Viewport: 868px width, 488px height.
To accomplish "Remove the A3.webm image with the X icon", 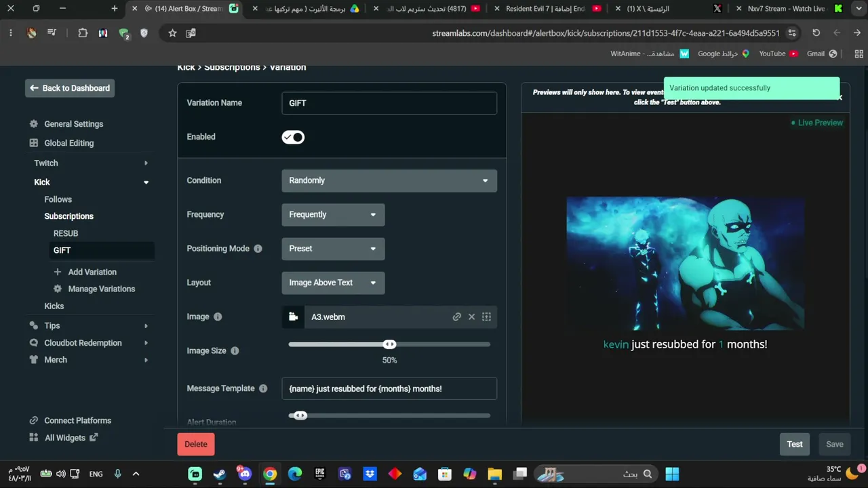I will pyautogui.click(x=472, y=317).
